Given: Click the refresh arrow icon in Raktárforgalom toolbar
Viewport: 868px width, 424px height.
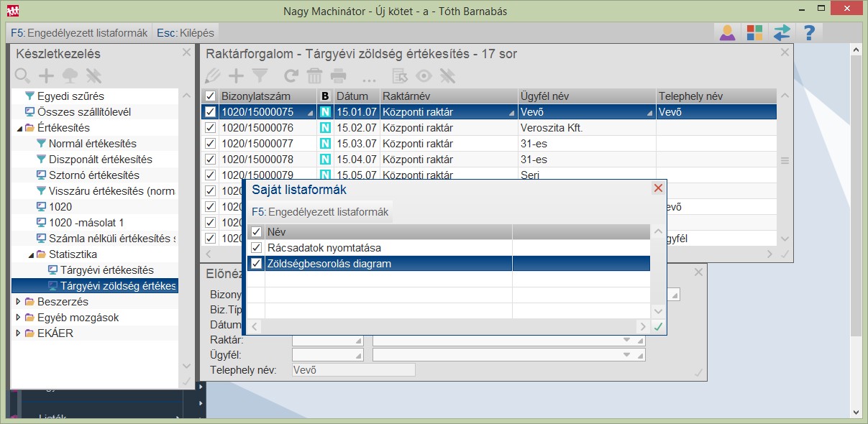Looking at the screenshot, I should [x=291, y=75].
